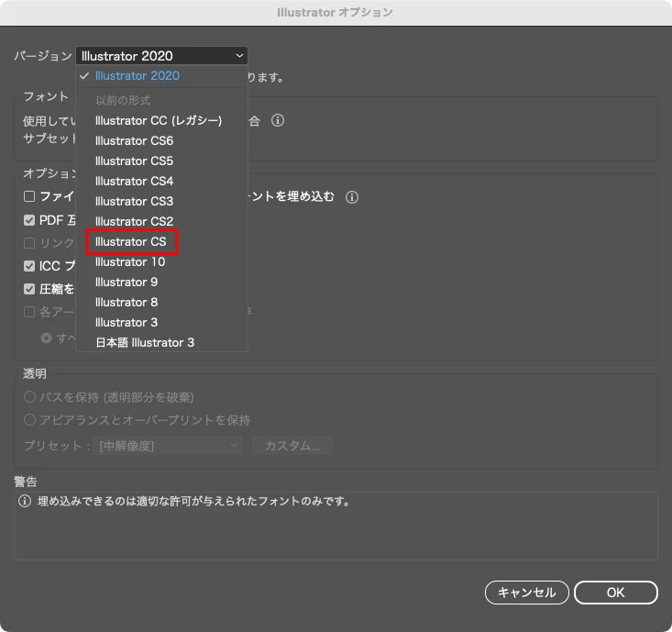Toggle the disabled リンク checkbox

(x=29, y=243)
